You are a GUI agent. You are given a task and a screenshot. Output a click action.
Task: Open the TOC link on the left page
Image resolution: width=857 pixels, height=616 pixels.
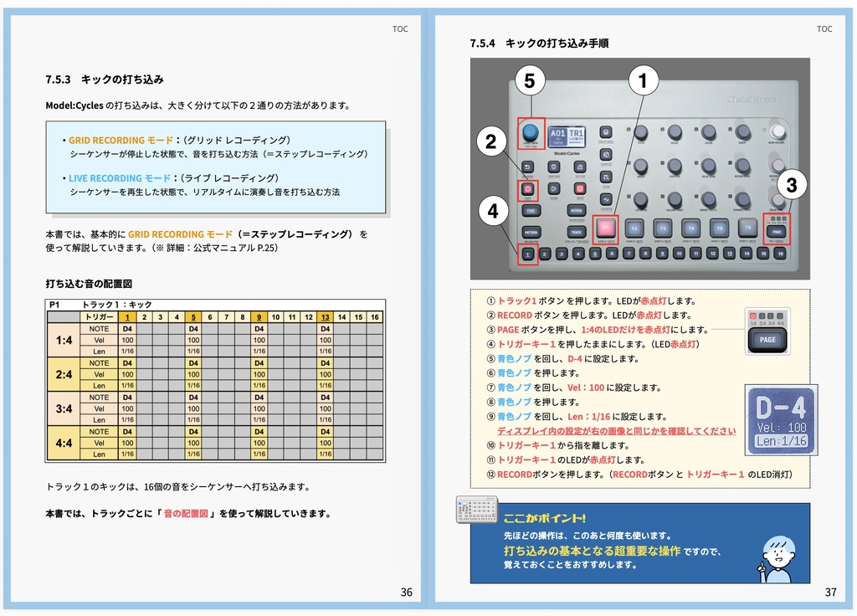click(400, 28)
